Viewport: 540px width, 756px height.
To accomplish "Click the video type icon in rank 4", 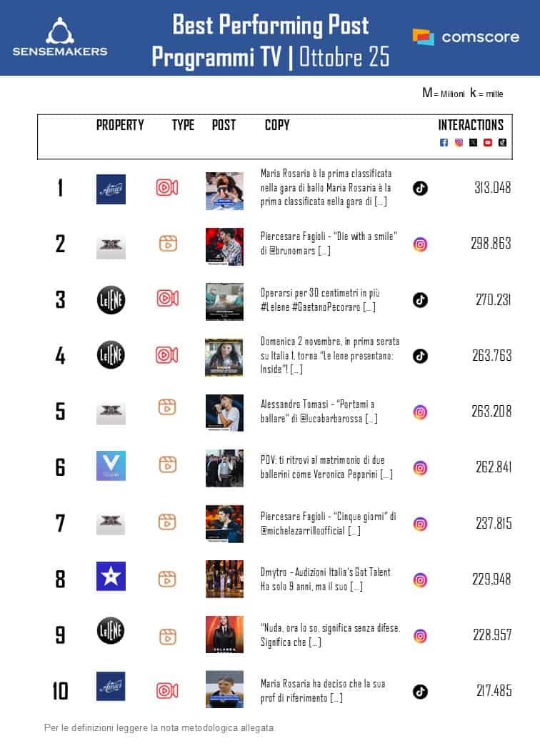I will point(167,354).
